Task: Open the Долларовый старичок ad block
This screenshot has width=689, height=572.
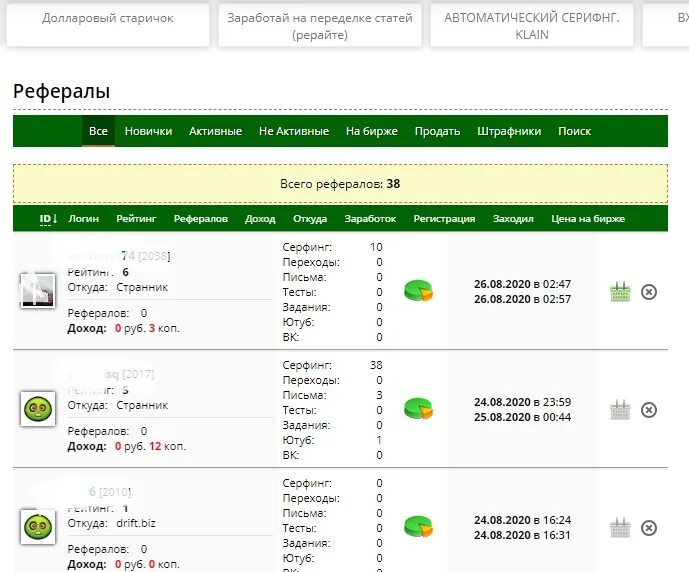Action: (108, 25)
